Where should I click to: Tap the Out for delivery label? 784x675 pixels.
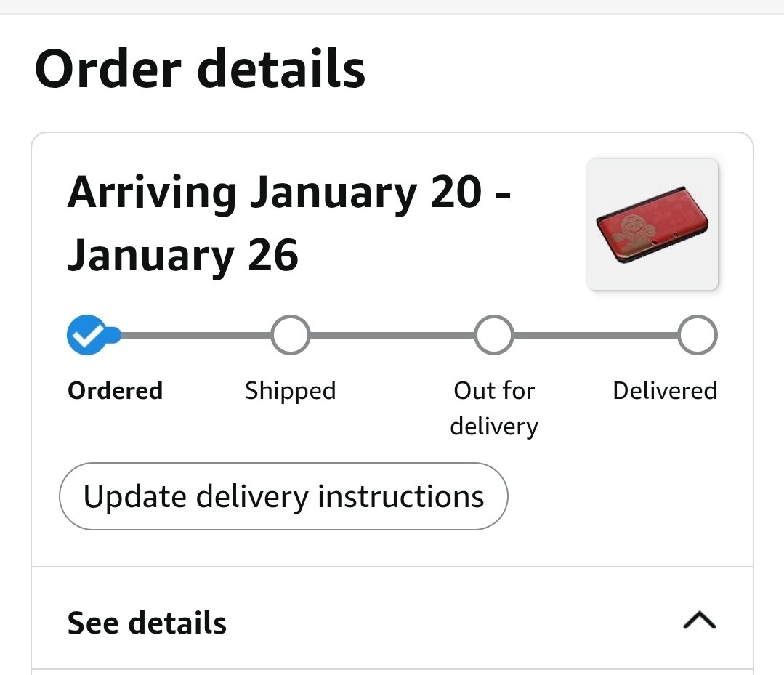494,408
